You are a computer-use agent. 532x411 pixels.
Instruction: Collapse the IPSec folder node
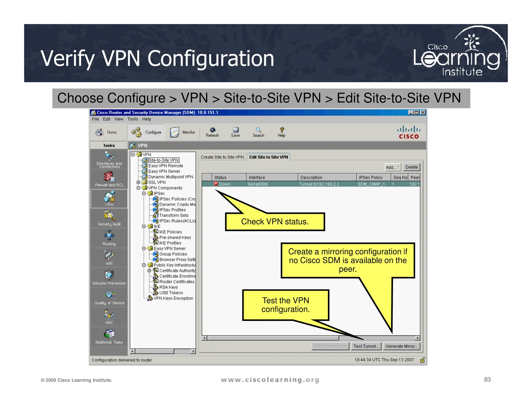[x=144, y=193]
